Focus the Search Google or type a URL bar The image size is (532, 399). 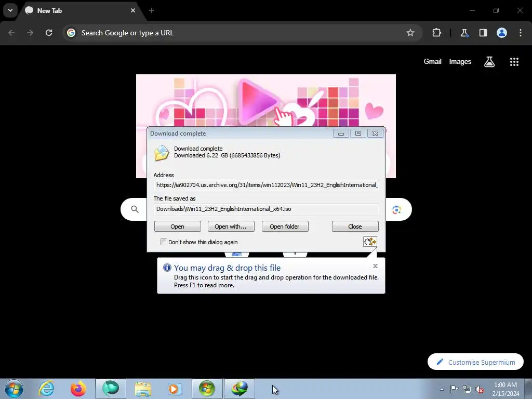pos(243,33)
